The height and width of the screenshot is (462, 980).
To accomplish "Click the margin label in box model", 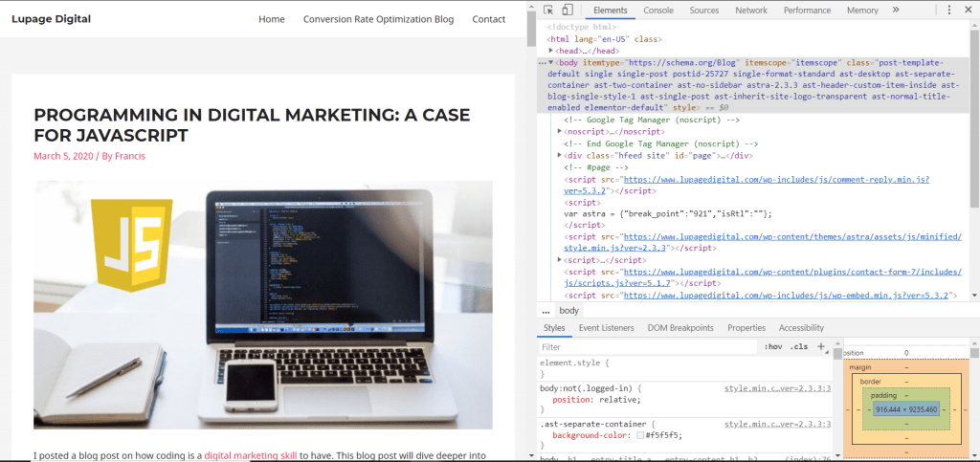I will pyautogui.click(x=860, y=367).
